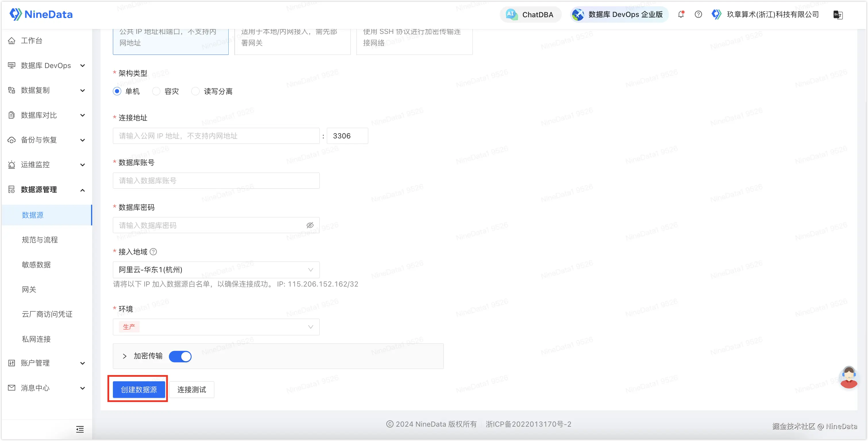Click the notification bell icon

(681, 14)
